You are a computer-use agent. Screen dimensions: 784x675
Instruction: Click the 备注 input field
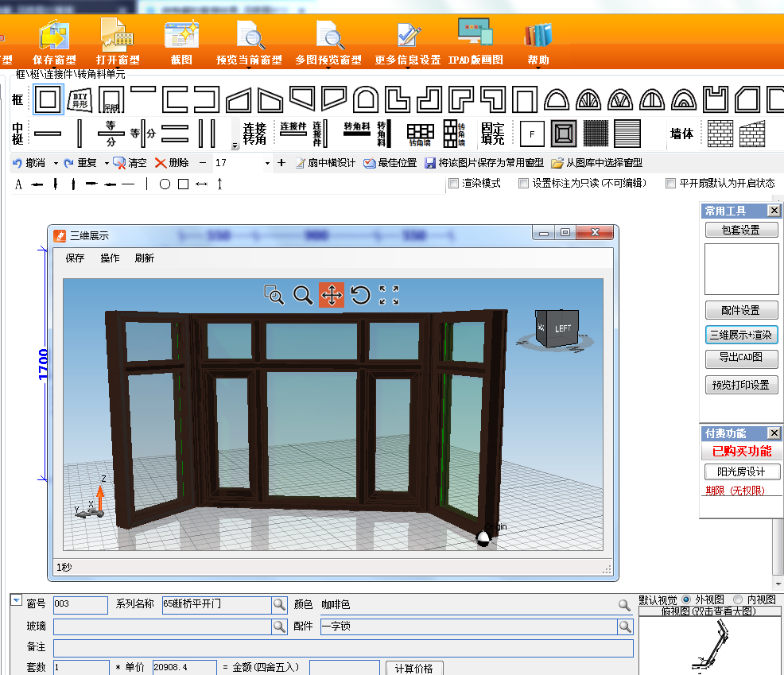(343, 648)
